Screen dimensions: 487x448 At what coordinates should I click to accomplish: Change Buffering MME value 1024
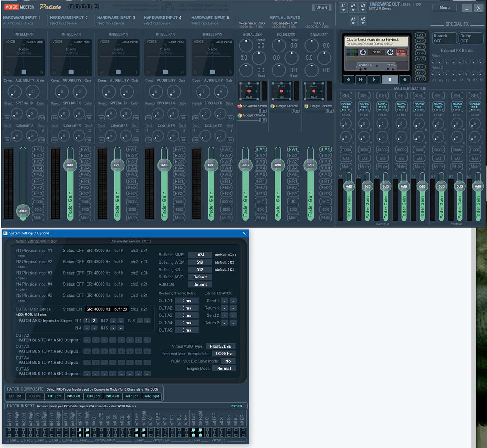[x=200, y=255]
